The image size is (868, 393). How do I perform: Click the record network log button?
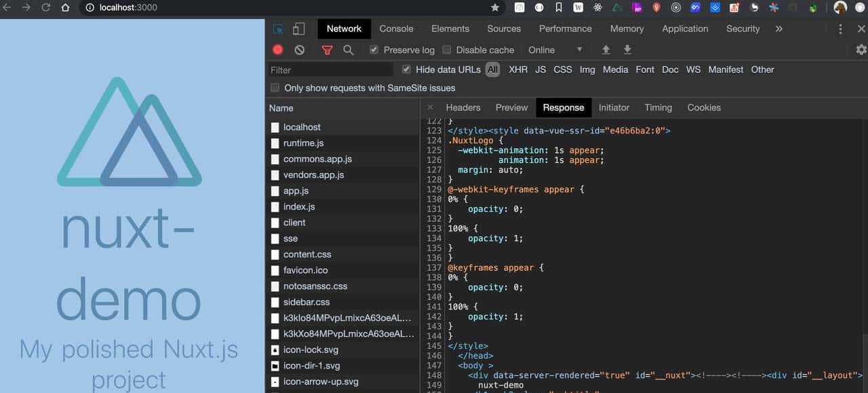pos(278,50)
